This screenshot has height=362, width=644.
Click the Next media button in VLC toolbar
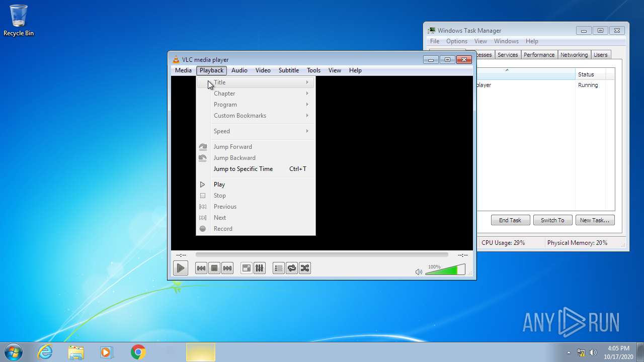tap(227, 268)
